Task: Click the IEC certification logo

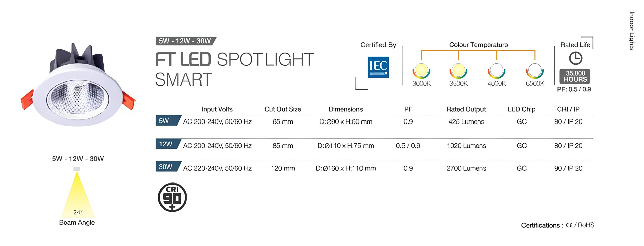Action: point(378,67)
